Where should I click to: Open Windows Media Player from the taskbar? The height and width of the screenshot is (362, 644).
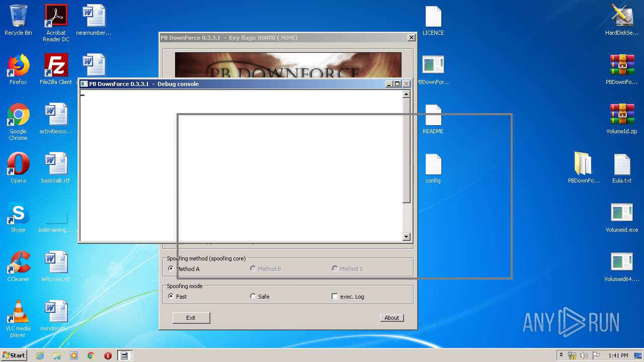[74, 355]
